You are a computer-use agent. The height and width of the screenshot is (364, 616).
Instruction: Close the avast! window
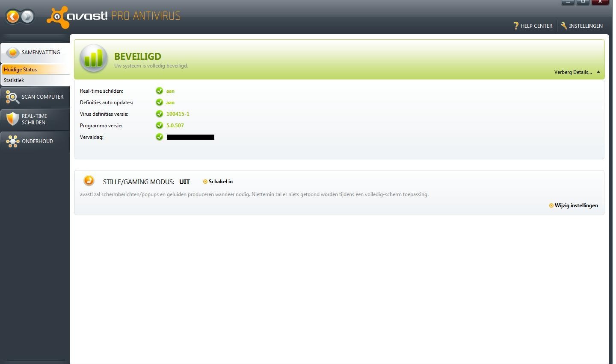click(x=600, y=2)
